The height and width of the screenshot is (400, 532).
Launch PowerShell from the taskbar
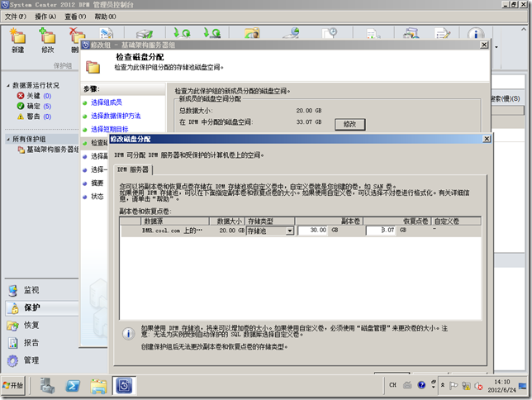point(73,386)
